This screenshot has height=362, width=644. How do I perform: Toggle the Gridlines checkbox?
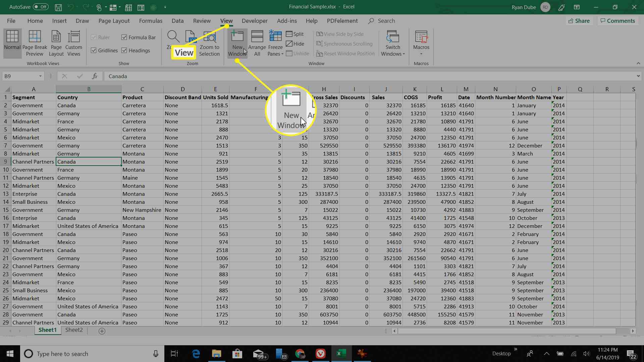pos(94,50)
